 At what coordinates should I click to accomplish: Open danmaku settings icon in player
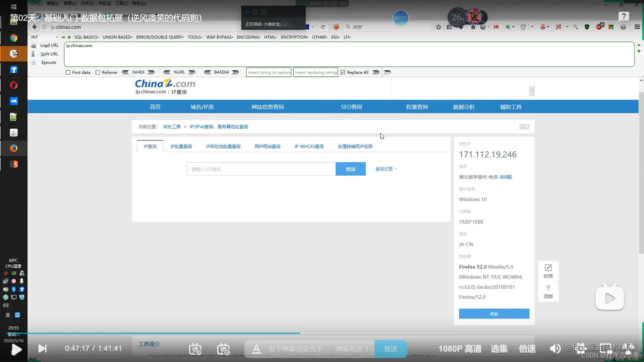[224, 349]
